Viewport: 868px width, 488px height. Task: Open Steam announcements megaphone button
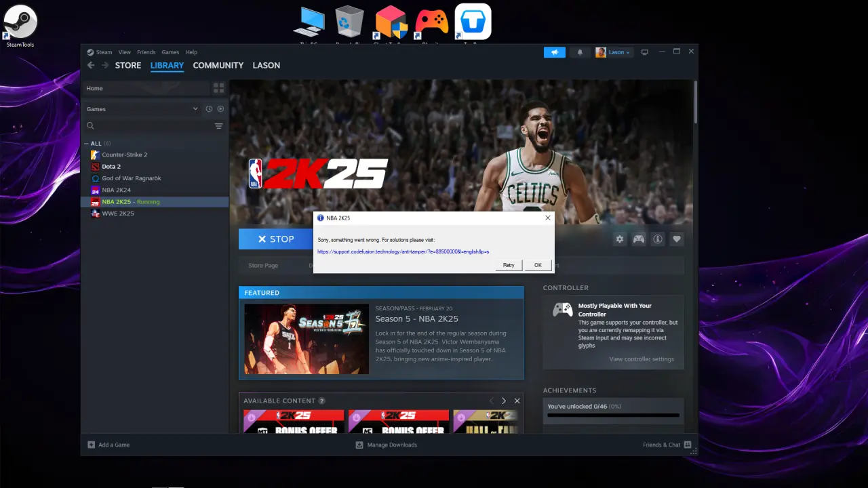pyautogui.click(x=555, y=52)
